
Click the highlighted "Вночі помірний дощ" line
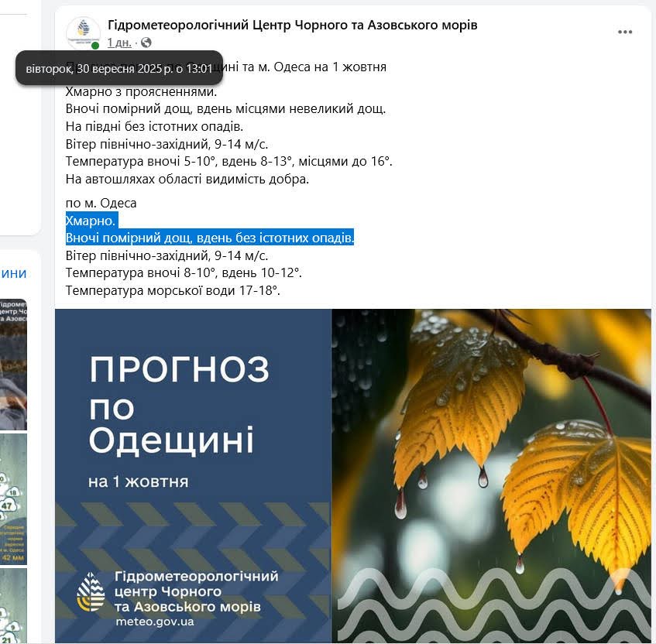(x=209, y=238)
